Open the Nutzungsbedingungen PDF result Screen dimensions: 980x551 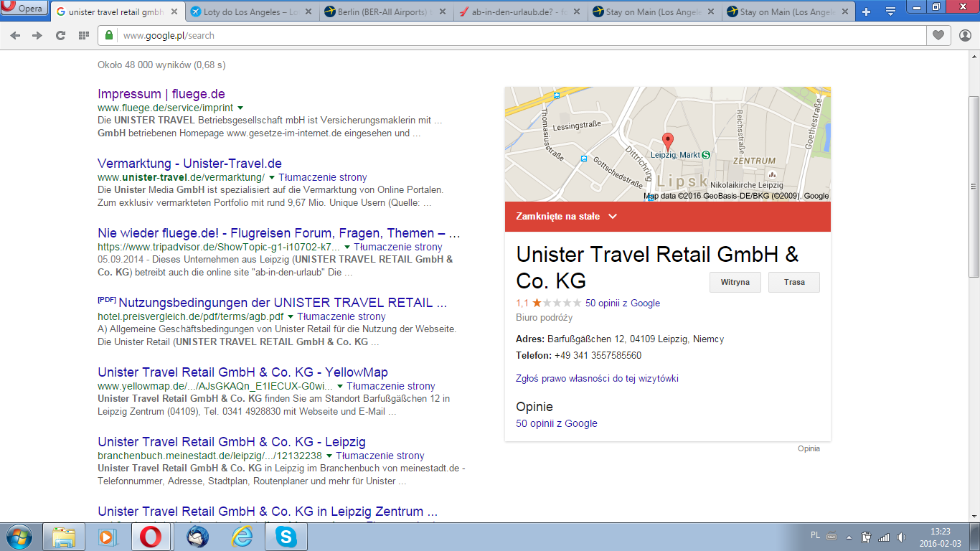point(283,303)
